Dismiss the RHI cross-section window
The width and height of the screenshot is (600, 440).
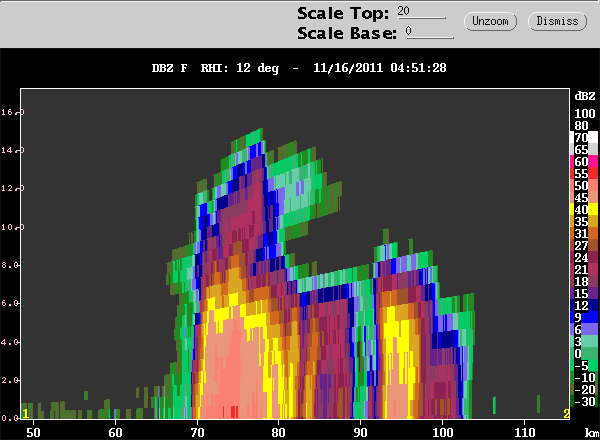pyautogui.click(x=557, y=21)
